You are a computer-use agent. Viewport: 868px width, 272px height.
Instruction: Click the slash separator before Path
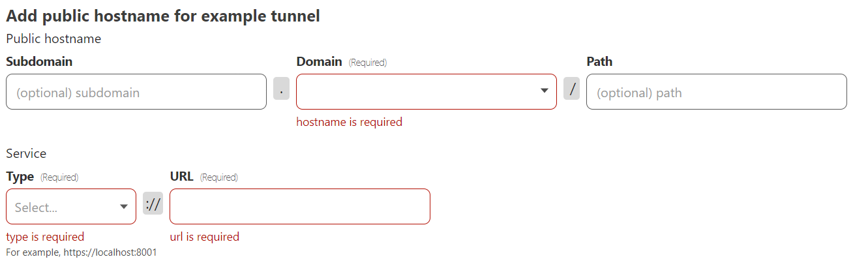[571, 89]
